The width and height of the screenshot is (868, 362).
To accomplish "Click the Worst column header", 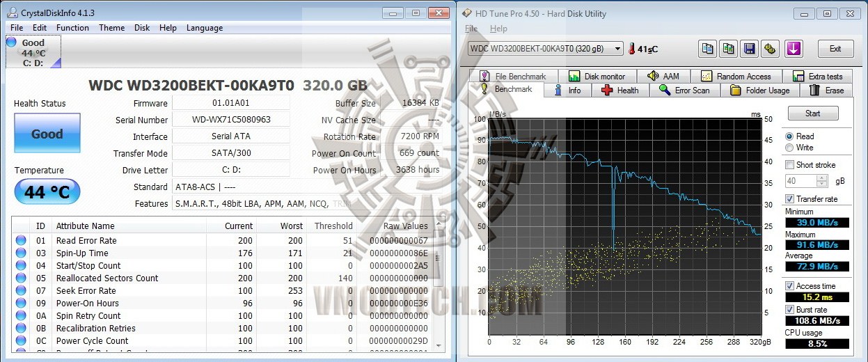I will tap(291, 226).
